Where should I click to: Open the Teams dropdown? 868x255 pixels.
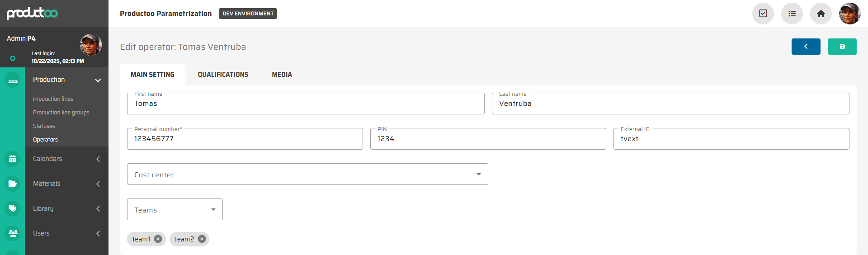click(x=175, y=210)
